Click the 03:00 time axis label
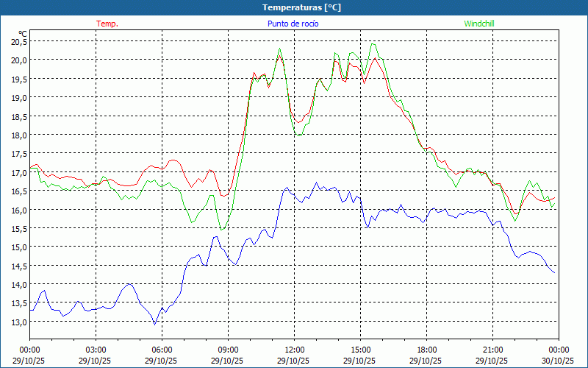Viewport: 588px width, 368px height. (96, 350)
